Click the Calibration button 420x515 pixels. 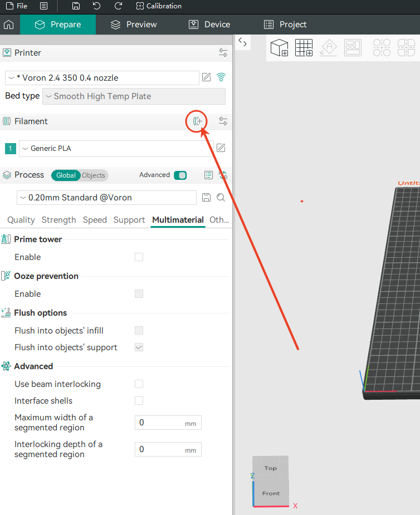[x=159, y=6]
